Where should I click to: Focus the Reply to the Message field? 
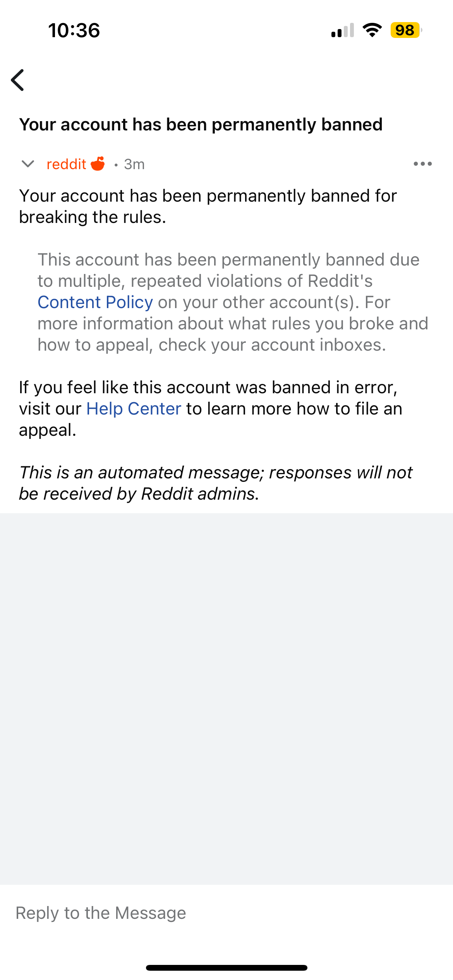point(226,913)
